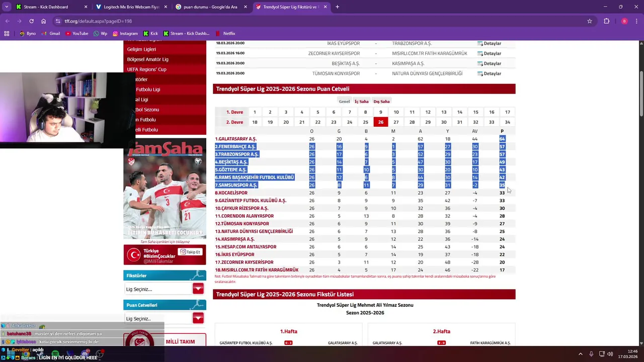Open the apps grid in bookmarks bar

coord(7,33)
